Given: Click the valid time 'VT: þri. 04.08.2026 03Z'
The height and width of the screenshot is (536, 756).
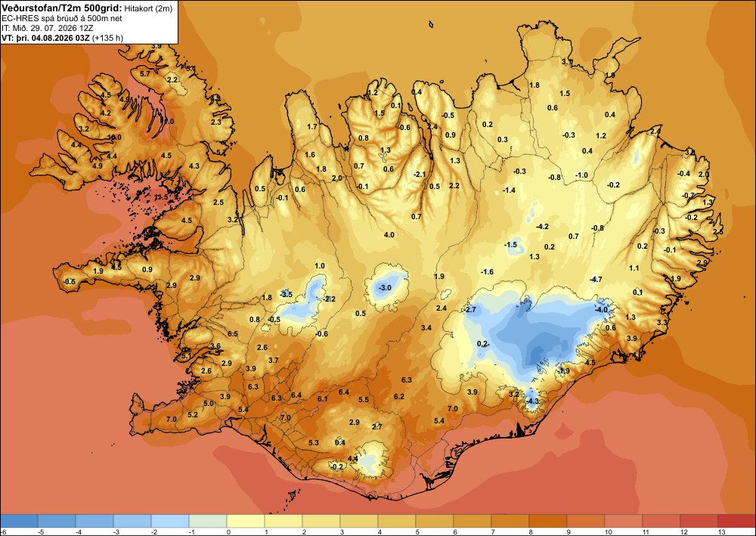Looking at the screenshot, I should pyautogui.click(x=48, y=38).
